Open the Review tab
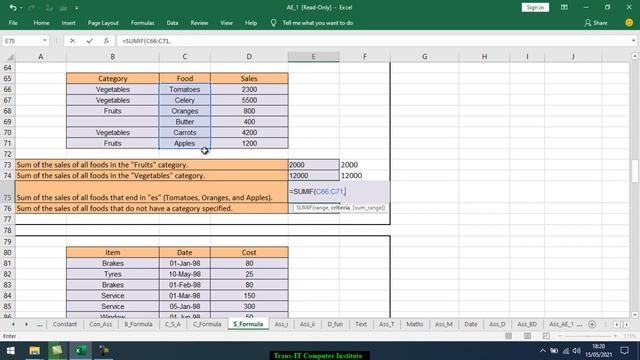The width and height of the screenshot is (640, 360). pyautogui.click(x=199, y=23)
